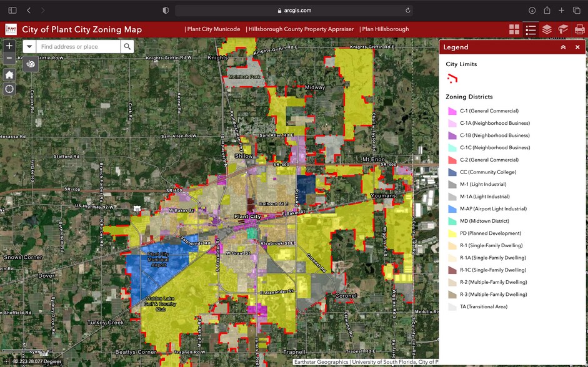Open Hillsborough County Property Appraiser link

pyautogui.click(x=300, y=29)
